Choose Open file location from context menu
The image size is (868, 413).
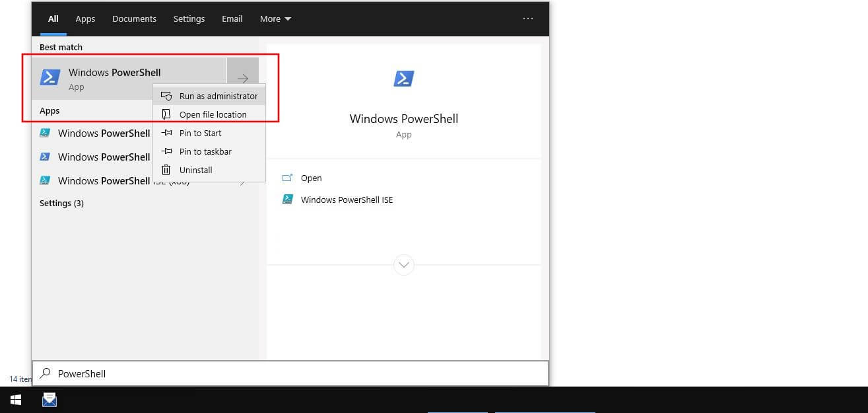(209, 114)
